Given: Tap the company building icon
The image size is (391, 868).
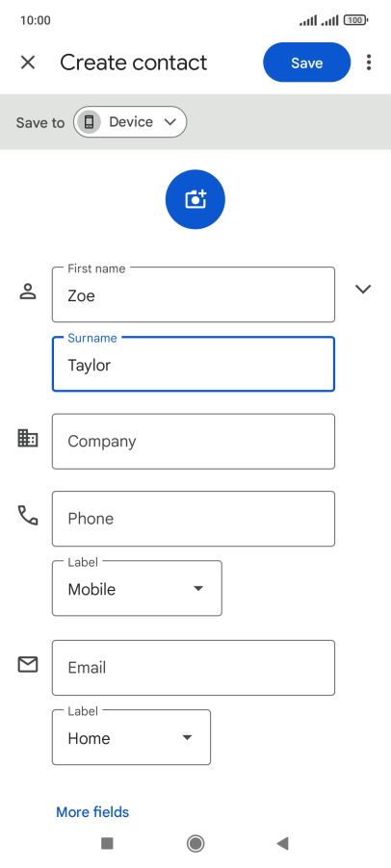Looking at the screenshot, I should click(28, 439).
